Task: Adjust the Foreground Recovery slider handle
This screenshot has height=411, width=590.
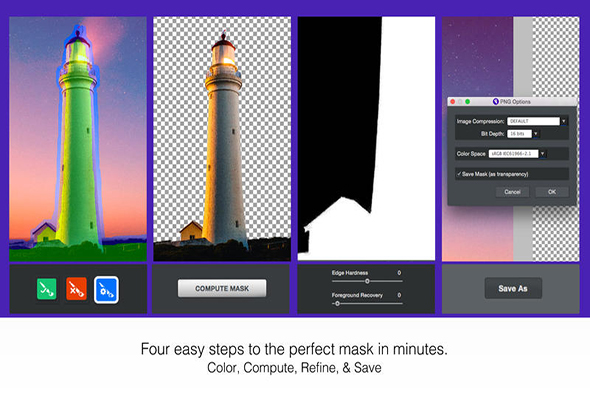Action: pyautogui.click(x=338, y=303)
